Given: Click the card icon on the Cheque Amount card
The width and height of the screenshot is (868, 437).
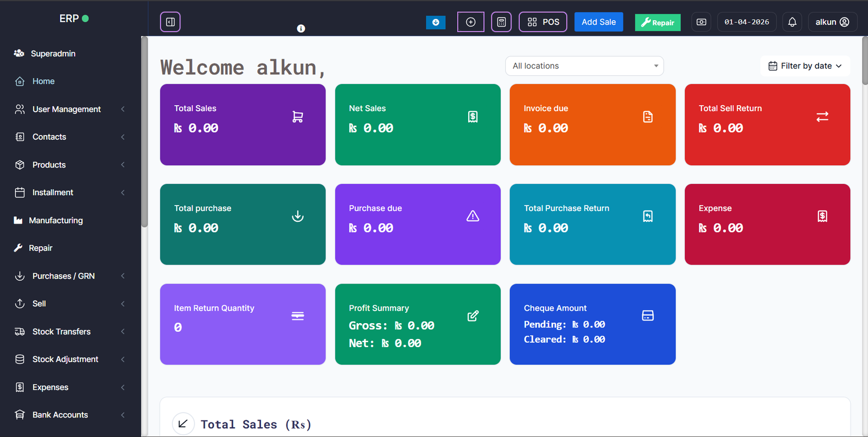Looking at the screenshot, I should [648, 316].
